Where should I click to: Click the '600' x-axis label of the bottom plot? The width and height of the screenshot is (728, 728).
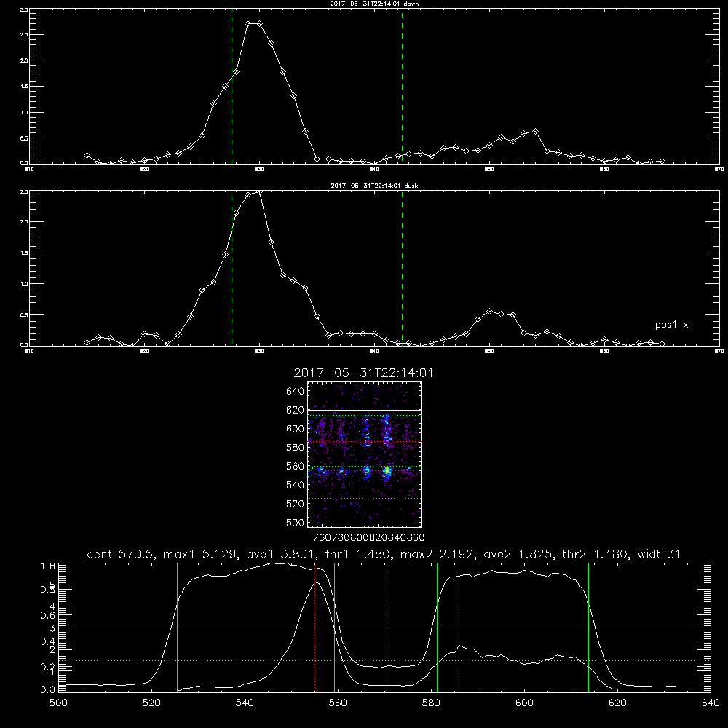[x=525, y=703]
